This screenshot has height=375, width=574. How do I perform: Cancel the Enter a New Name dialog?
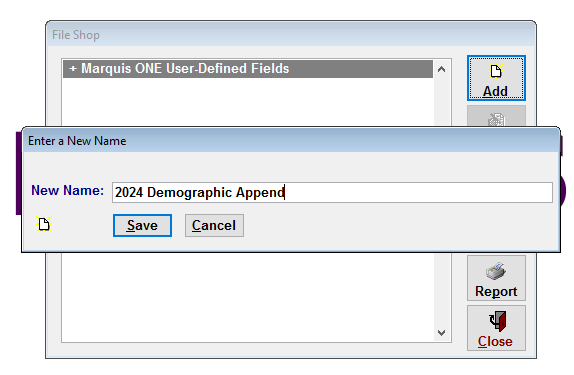[x=214, y=225]
